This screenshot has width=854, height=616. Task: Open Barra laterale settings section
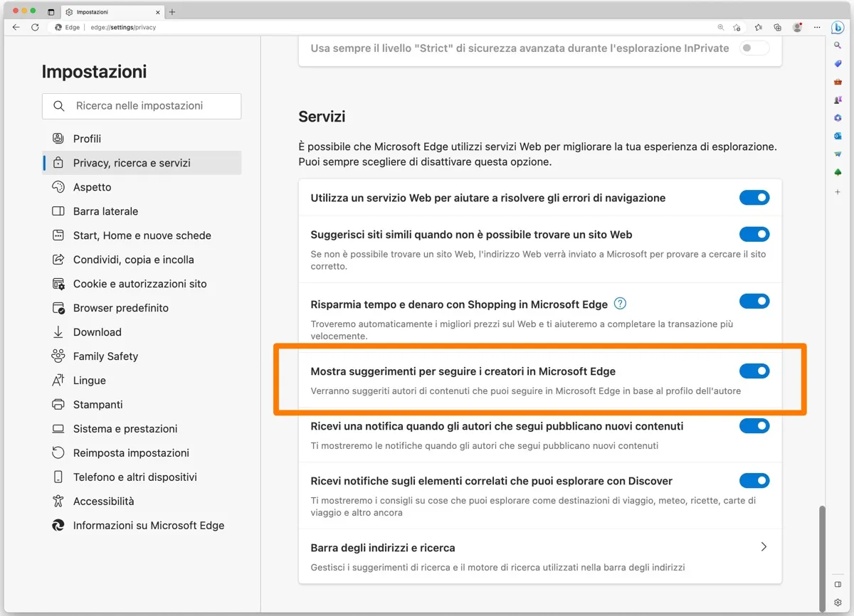(142, 211)
